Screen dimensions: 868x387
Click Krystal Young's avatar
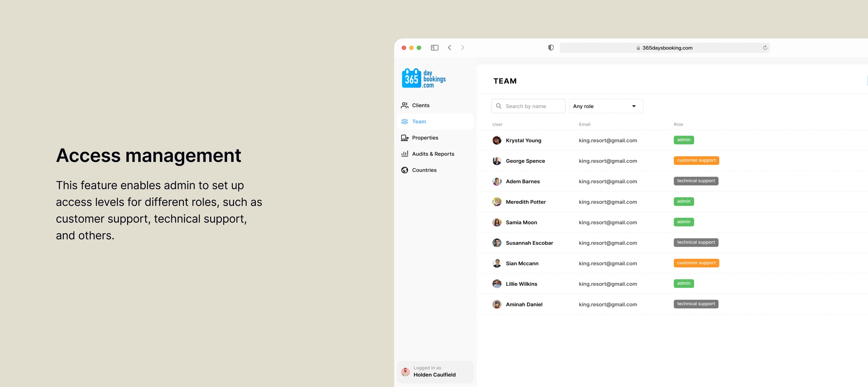click(497, 140)
